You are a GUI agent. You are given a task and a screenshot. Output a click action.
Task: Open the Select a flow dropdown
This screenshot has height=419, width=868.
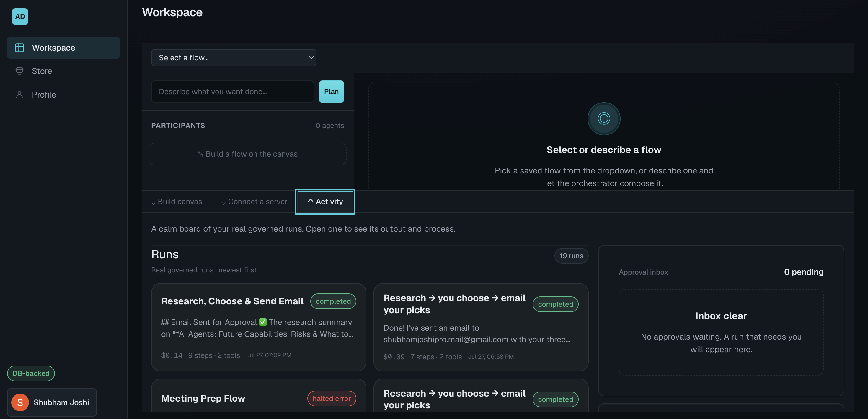(234, 58)
